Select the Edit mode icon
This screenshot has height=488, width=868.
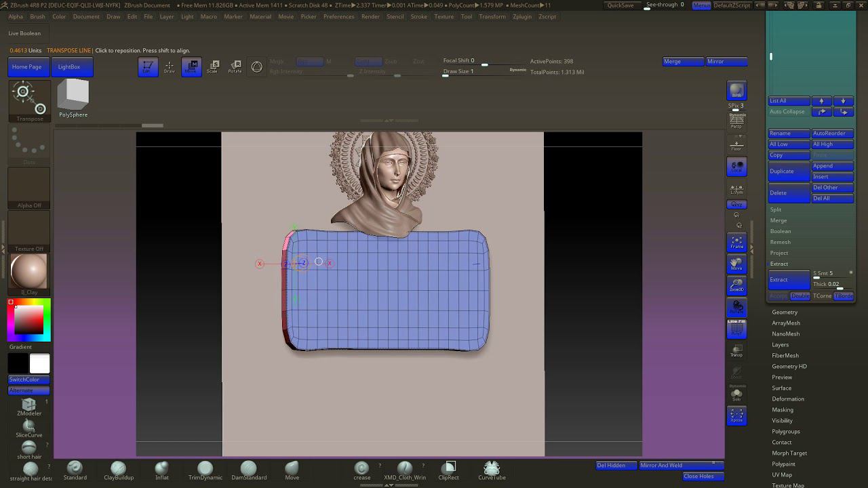click(x=148, y=66)
